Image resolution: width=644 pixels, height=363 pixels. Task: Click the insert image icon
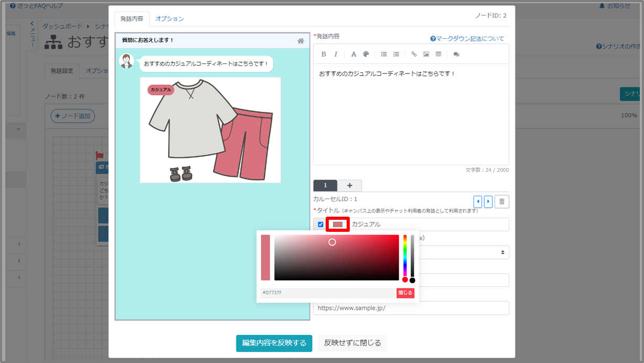coord(426,54)
